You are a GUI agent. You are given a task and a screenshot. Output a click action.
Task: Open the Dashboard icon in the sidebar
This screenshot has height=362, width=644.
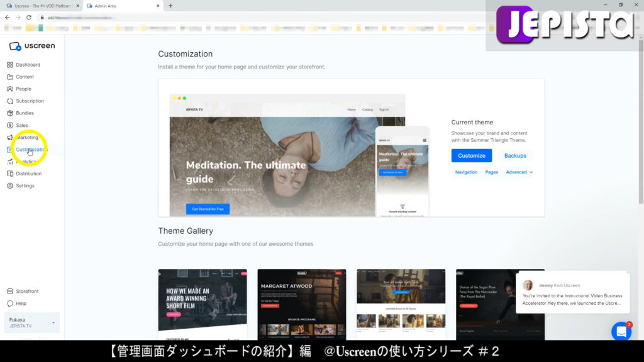coord(10,65)
